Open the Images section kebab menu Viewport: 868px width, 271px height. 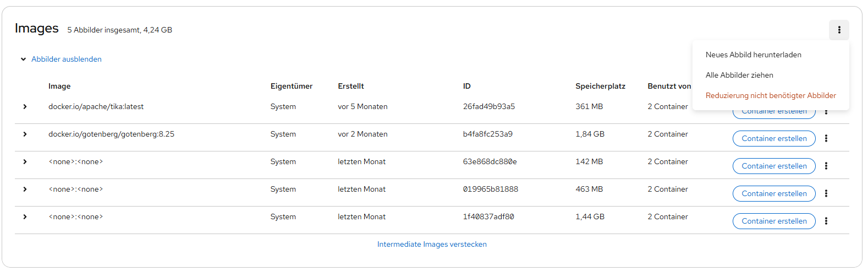[x=839, y=30]
